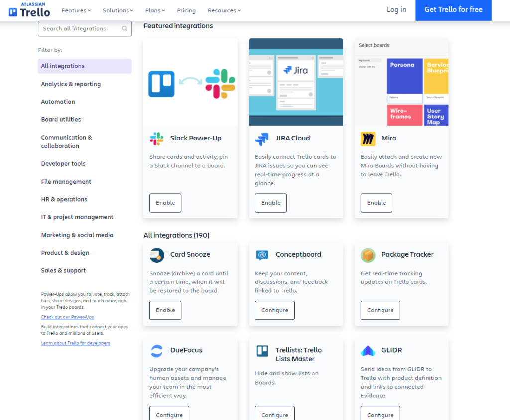
Task: Open the Miro title
Action: point(388,138)
